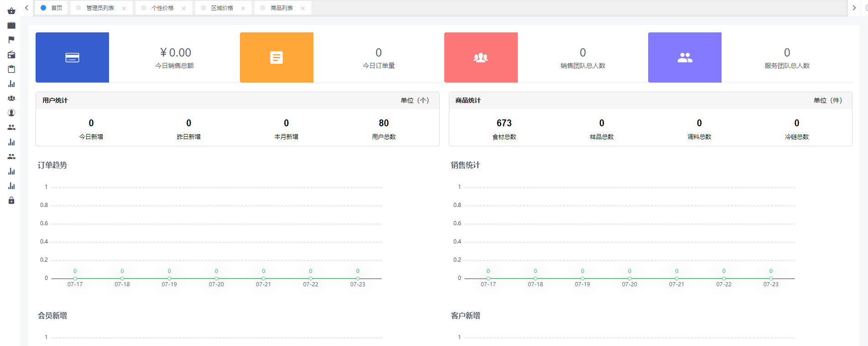Click the red sales team tile
The height and width of the screenshot is (346, 868).
(481, 57)
